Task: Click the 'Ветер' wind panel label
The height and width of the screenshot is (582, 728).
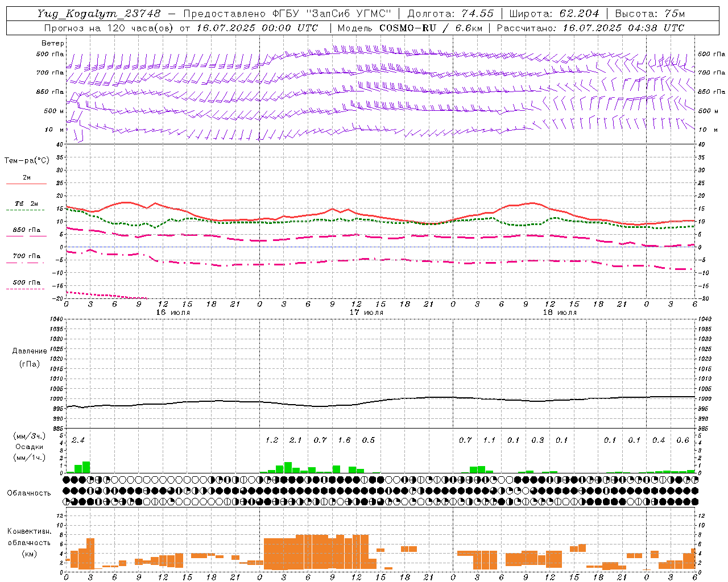Action: (x=53, y=43)
